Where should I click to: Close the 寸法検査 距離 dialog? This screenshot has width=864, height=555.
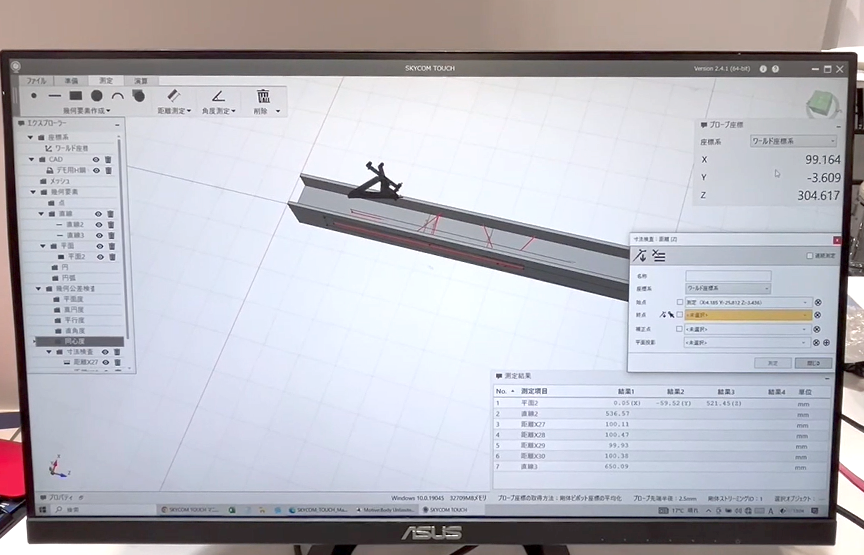[837, 240]
